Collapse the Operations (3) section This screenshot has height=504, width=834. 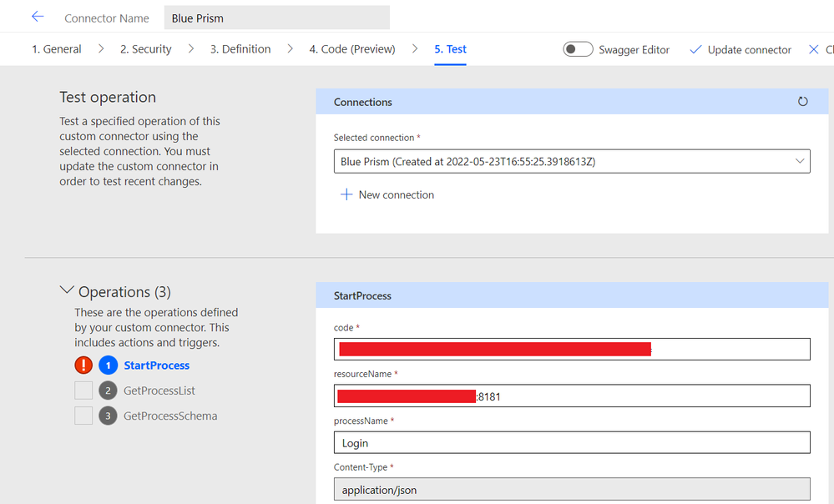coord(67,291)
